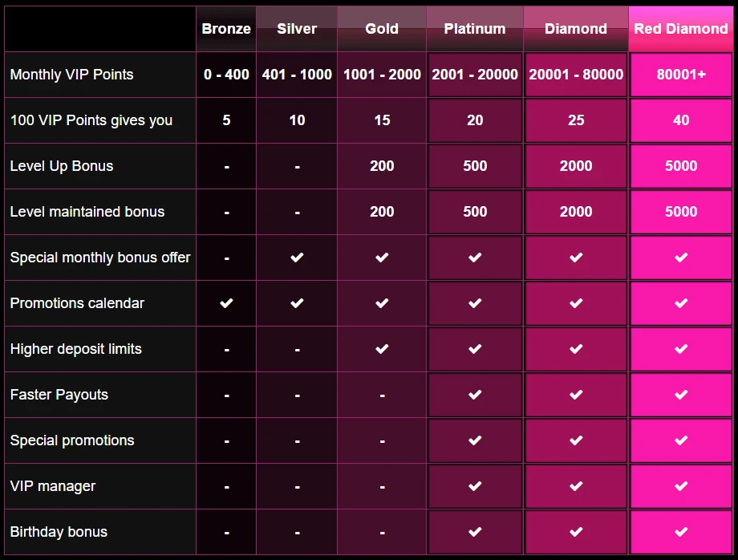Screen dimensions: 738x560
Task: Select the Bronze column header
Action: [x=226, y=29]
